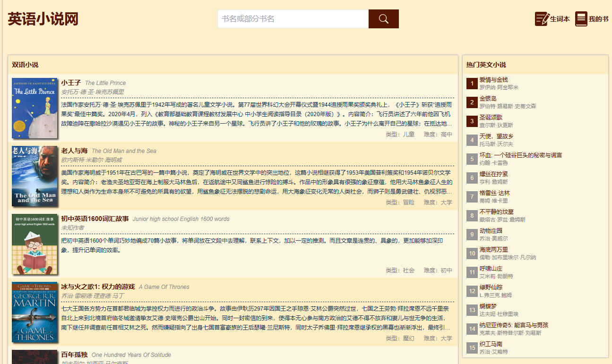This screenshot has width=612, height=364.
Task: Open hot novel 呼啸山庄
Action: pyautogui.click(x=491, y=269)
